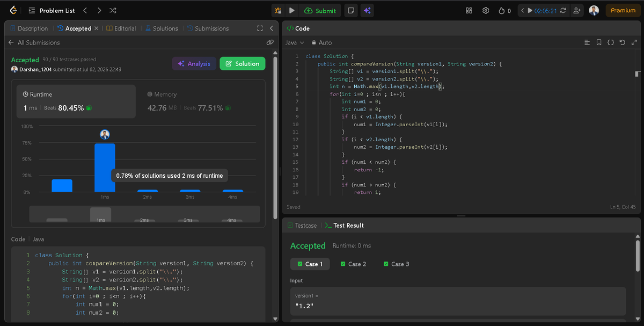
Task: Click the editor align lines icon
Action: (x=587, y=42)
